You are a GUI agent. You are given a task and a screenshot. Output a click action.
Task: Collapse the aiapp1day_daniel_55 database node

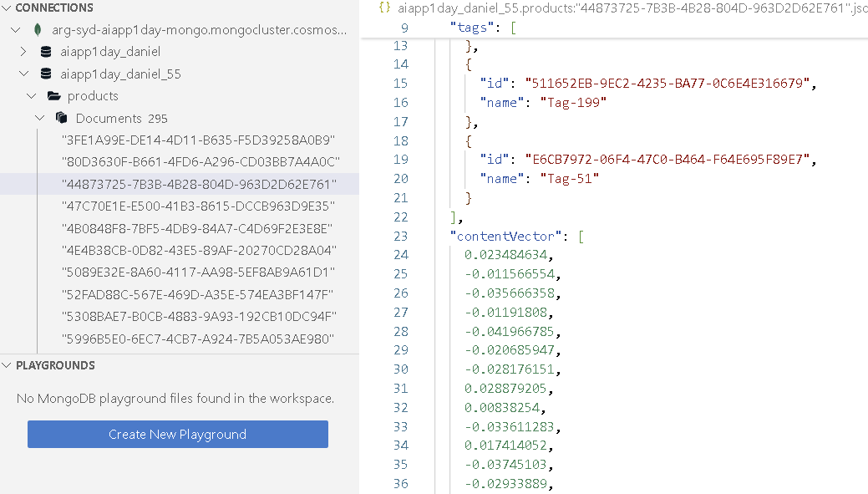24,74
